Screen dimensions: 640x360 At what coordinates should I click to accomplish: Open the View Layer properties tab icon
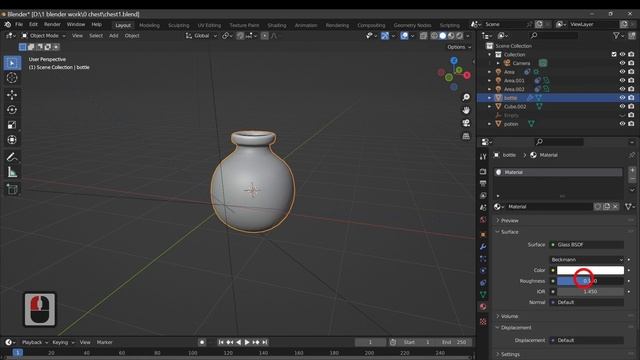(x=483, y=196)
